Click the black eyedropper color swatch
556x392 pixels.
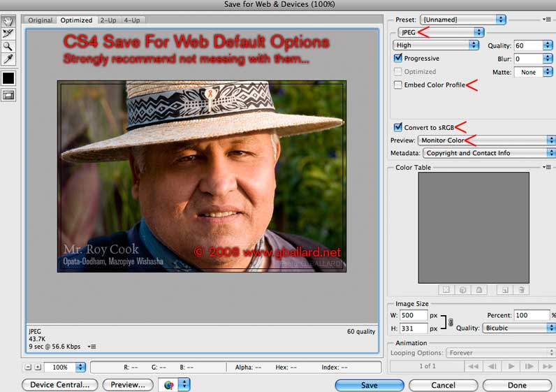coord(8,78)
